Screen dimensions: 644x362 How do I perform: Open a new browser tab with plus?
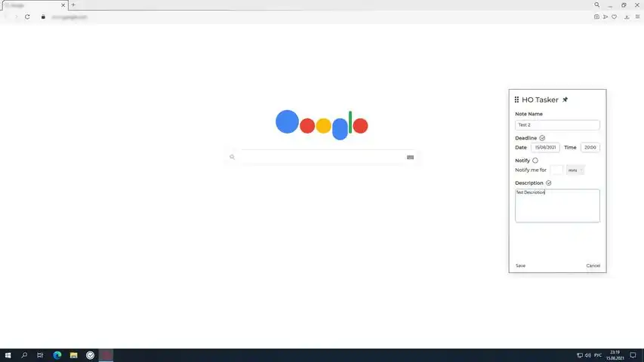73,5
